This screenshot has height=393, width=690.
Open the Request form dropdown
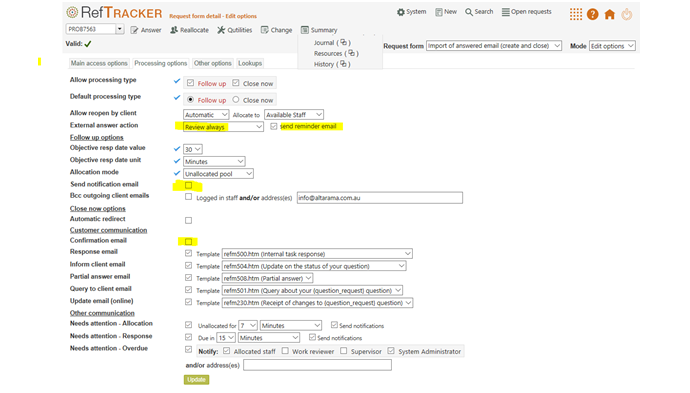point(494,46)
